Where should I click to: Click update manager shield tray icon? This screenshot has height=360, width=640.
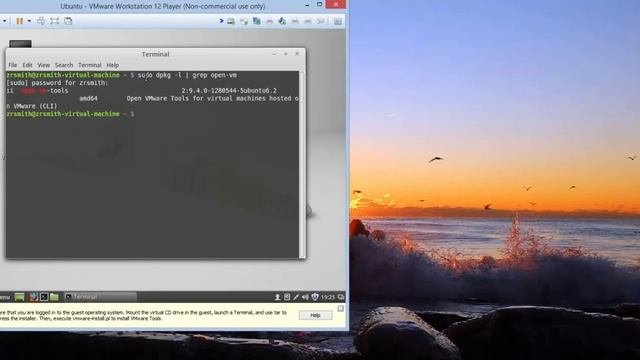pyautogui.click(x=315, y=297)
